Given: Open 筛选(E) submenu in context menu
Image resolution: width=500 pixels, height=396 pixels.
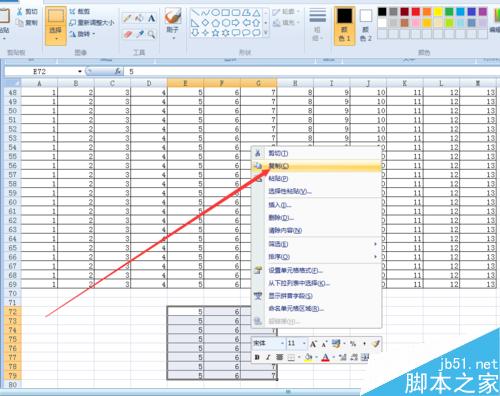Looking at the screenshot, I should [x=316, y=244].
